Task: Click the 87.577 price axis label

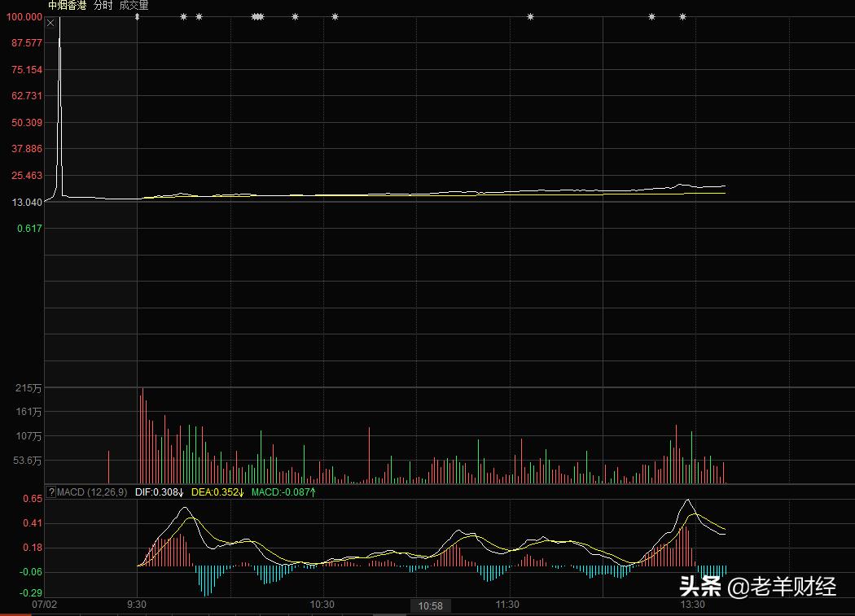Action: click(x=27, y=43)
